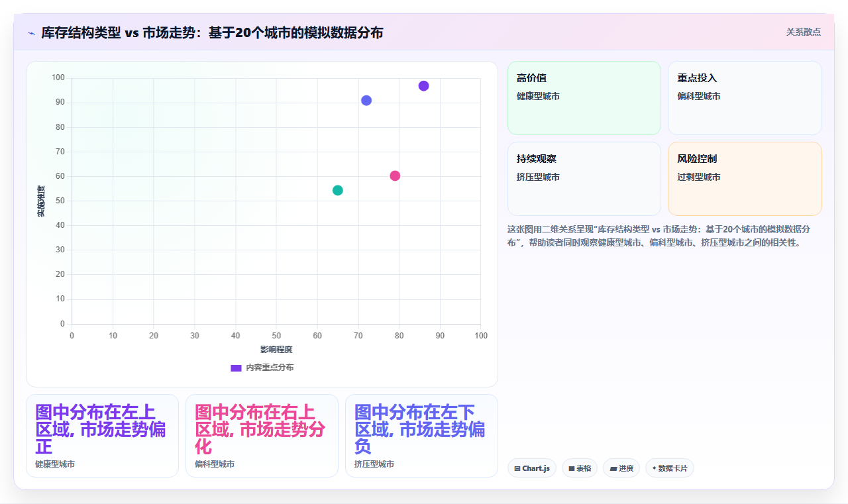
Task: Click 偏科型城市 under the pink headline
Action: click(215, 464)
